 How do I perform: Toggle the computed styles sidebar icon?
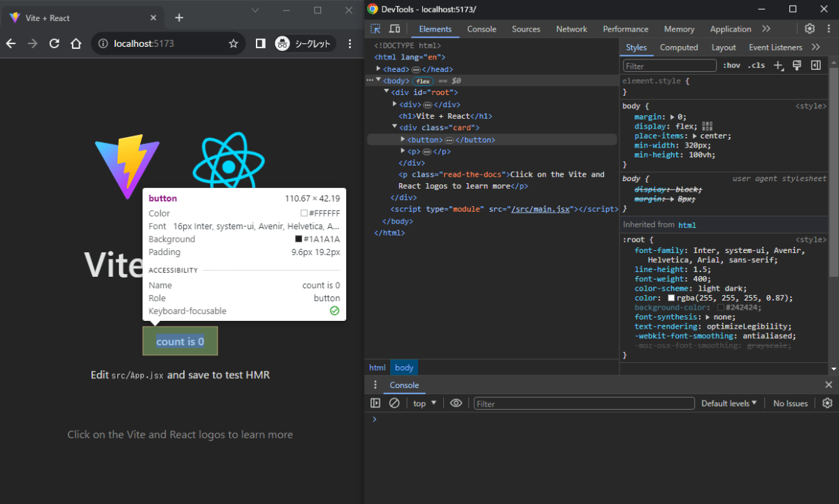click(815, 65)
